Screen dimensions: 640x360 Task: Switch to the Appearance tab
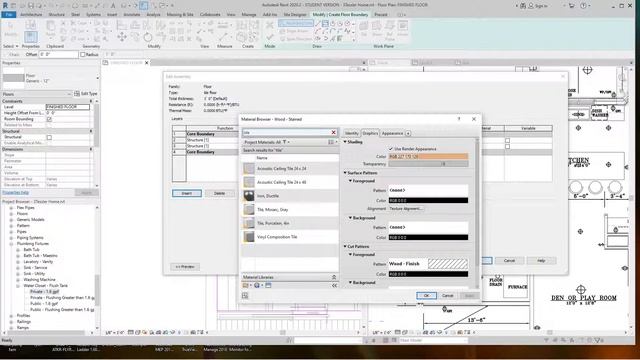tap(392, 133)
